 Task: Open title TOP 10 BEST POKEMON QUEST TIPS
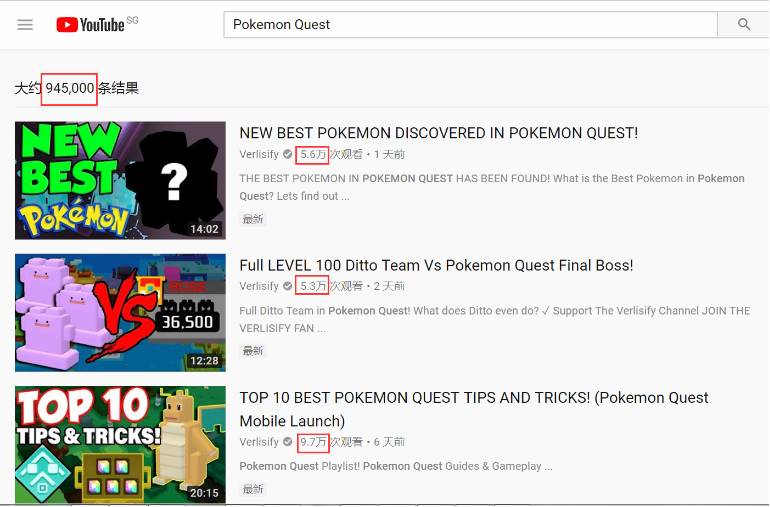coord(474,398)
